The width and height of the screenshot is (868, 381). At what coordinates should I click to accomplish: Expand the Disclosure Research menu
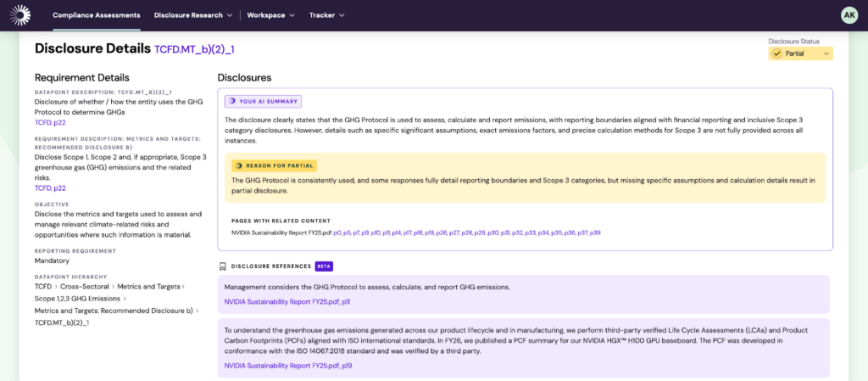point(193,15)
